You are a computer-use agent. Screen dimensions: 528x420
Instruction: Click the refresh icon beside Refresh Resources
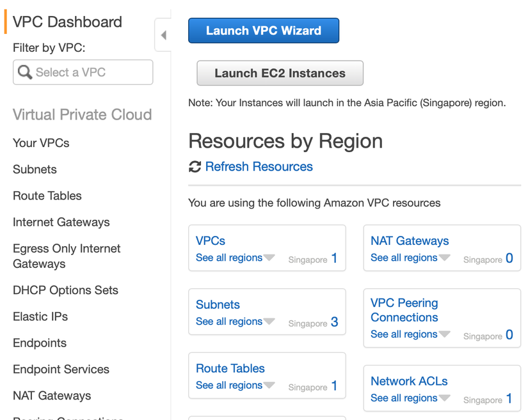coord(195,167)
